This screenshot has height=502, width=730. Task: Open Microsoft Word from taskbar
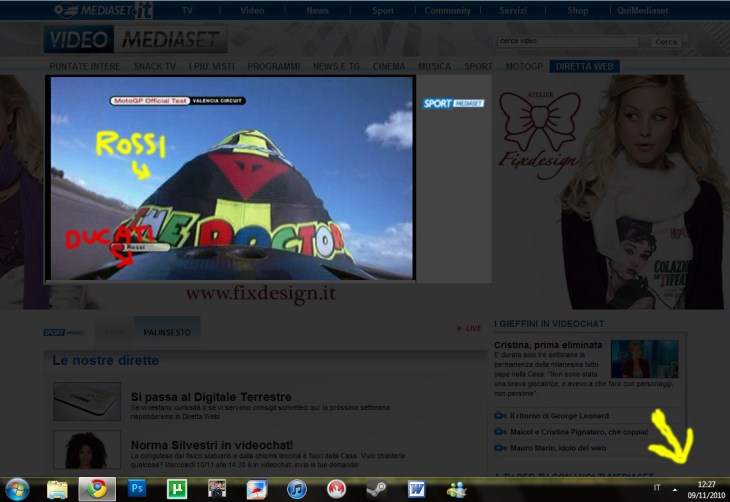click(x=416, y=489)
